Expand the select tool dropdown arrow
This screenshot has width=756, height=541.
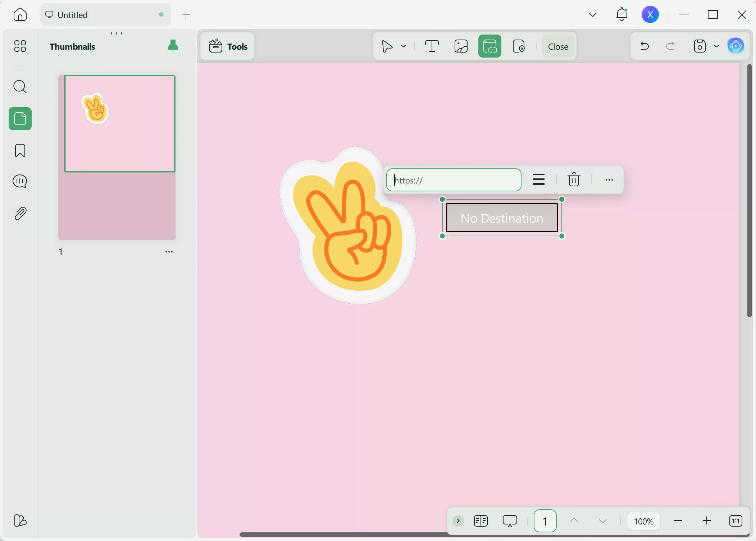click(x=404, y=46)
